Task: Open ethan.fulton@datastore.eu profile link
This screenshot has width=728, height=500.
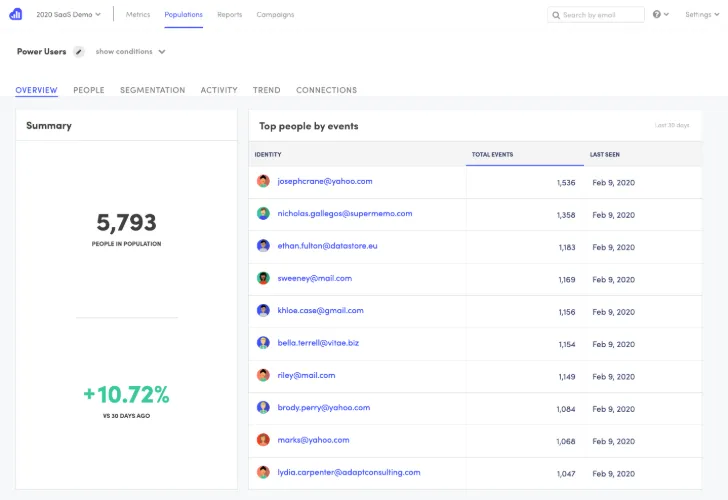Action: (x=327, y=245)
